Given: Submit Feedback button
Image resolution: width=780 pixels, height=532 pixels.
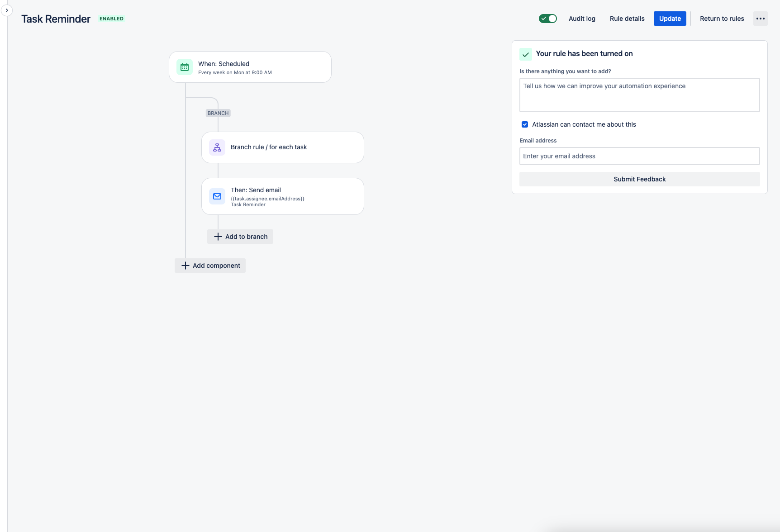Looking at the screenshot, I should [640, 179].
